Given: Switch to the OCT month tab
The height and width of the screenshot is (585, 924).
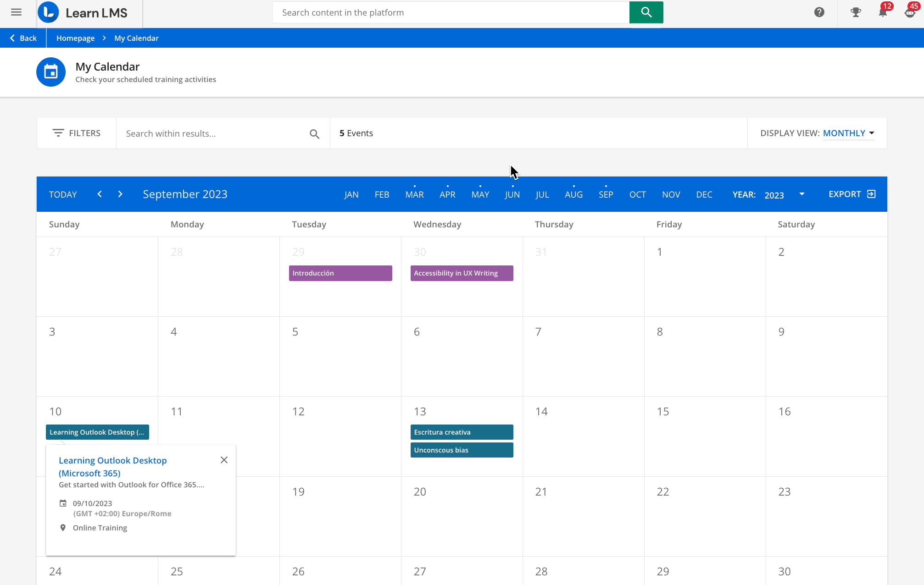Looking at the screenshot, I should 637,195.
